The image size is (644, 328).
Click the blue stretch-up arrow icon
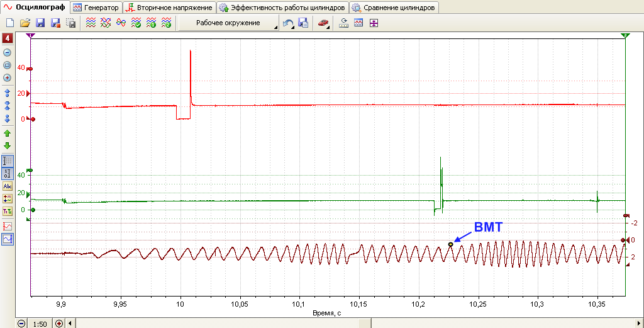click(x=7, y=93)
